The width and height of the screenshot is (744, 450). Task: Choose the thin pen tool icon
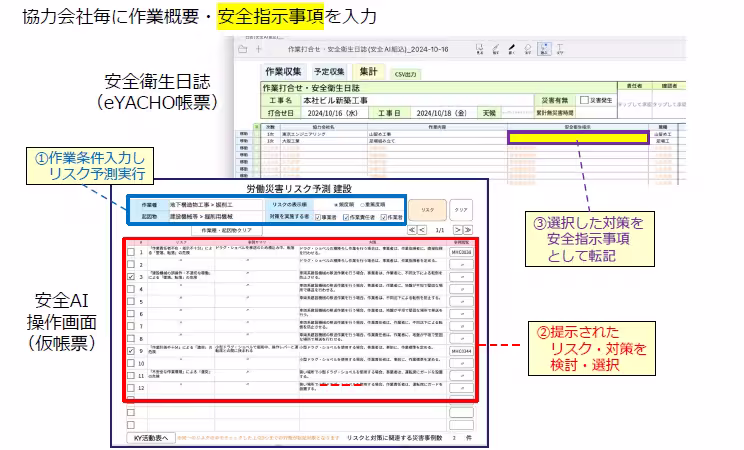pos(495,49)
